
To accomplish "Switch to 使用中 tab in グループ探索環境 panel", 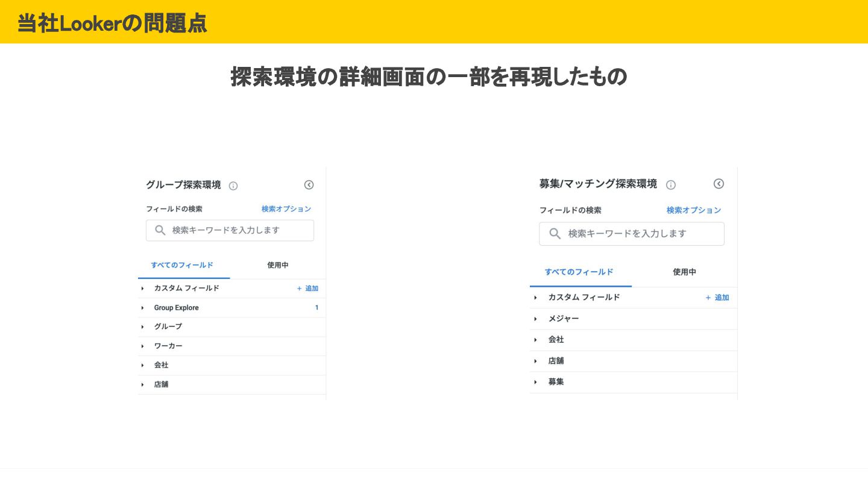I will click(278, 265).
